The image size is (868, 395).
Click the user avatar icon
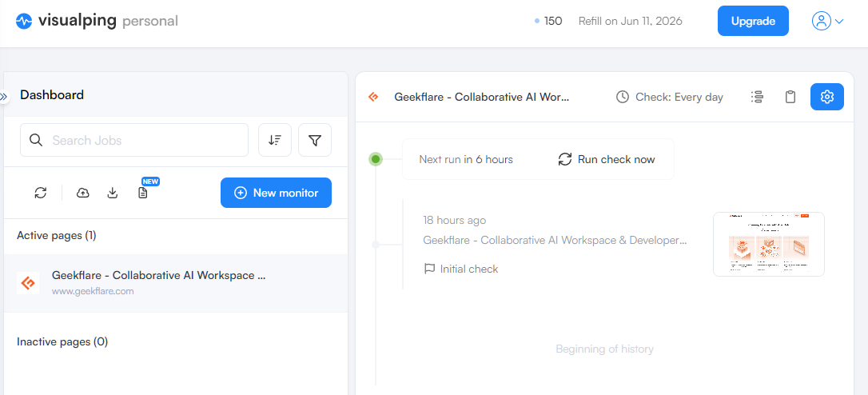(822, 21)
